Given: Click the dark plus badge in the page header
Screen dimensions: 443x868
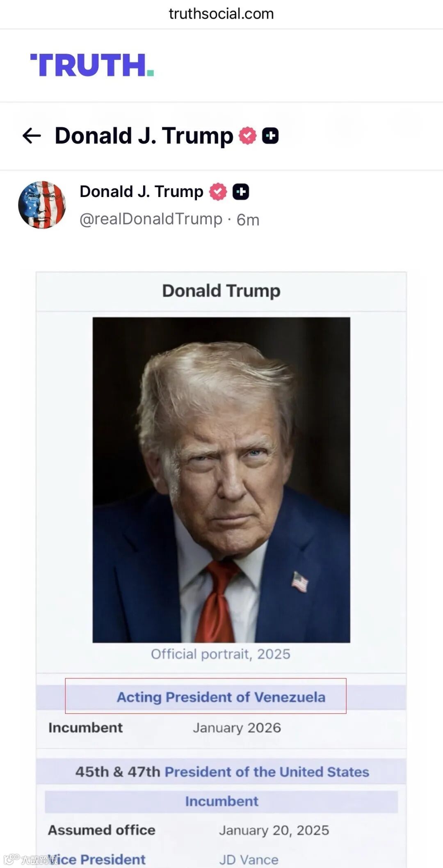Looking at the screenshot, I should (x=270, y=136).
